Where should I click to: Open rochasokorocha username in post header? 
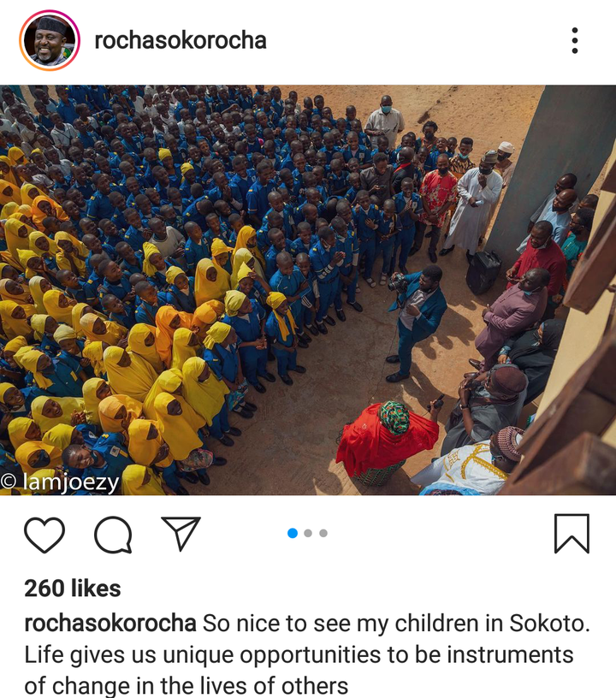pos(181,40)
